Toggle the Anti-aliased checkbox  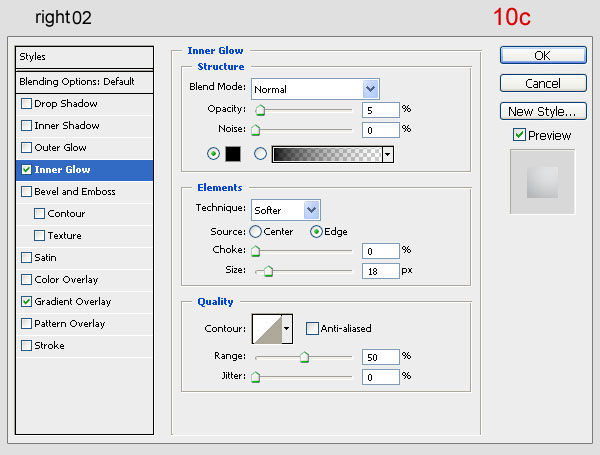[313, 328]
